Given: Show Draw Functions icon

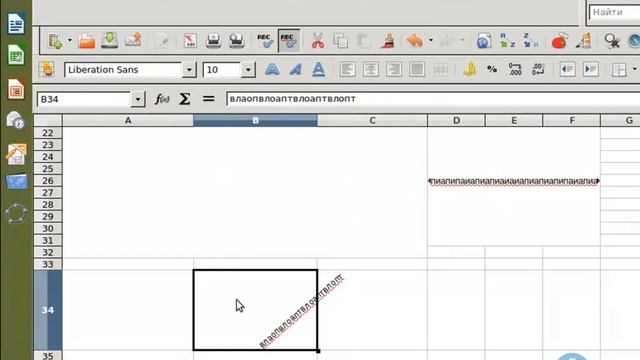Looking at the screenshot, I should [584, 41].
